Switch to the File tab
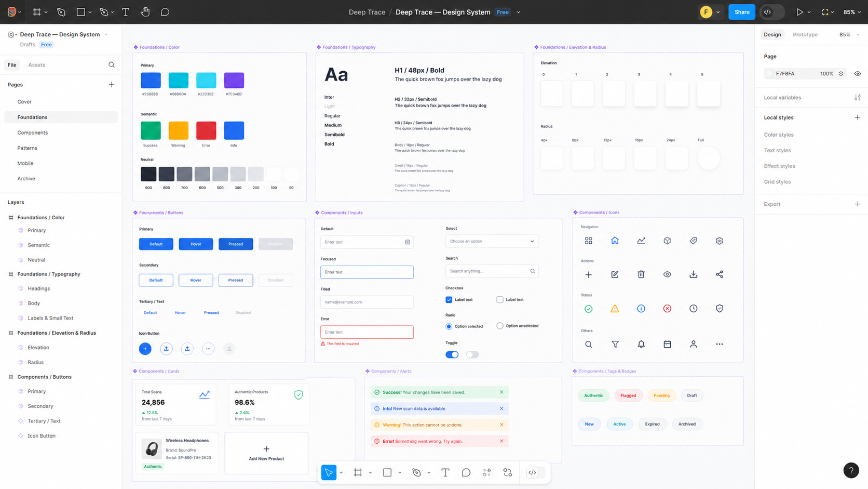 coord(12,65)
